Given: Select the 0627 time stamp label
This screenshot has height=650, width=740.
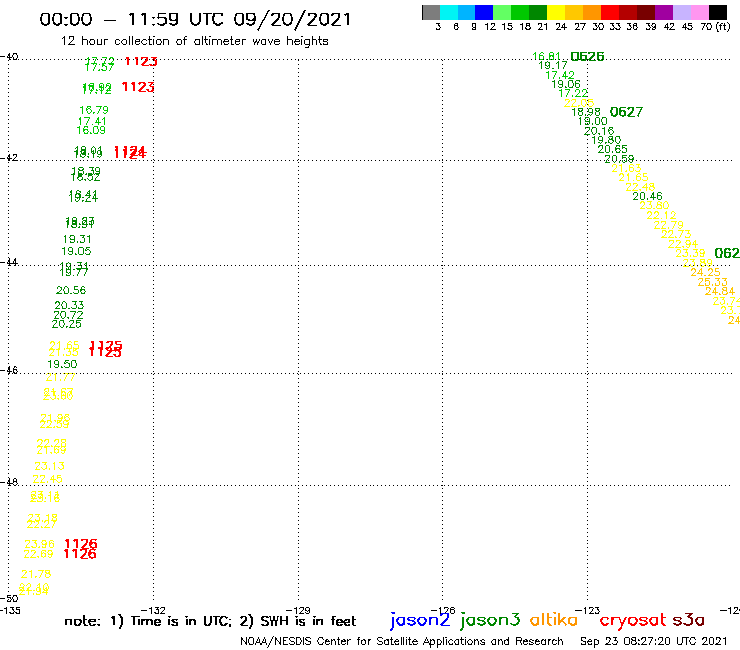Looking at the screenshot, I should 626,112.
